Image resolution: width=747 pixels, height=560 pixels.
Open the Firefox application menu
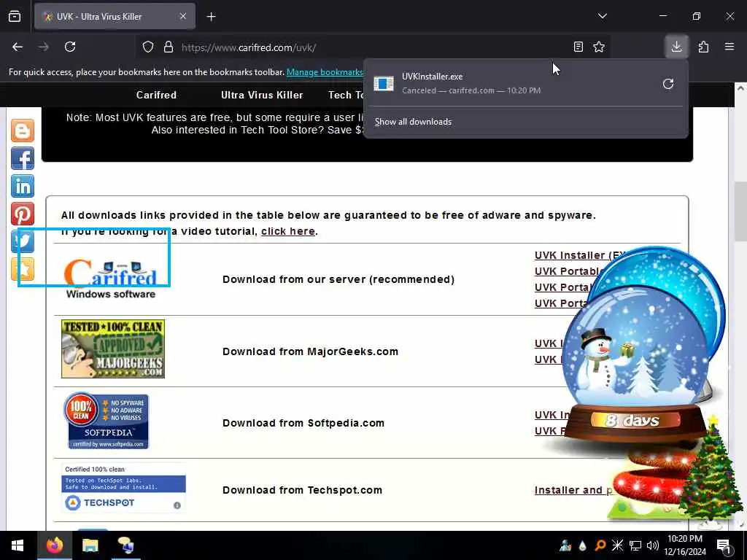(x=729, y=47)
